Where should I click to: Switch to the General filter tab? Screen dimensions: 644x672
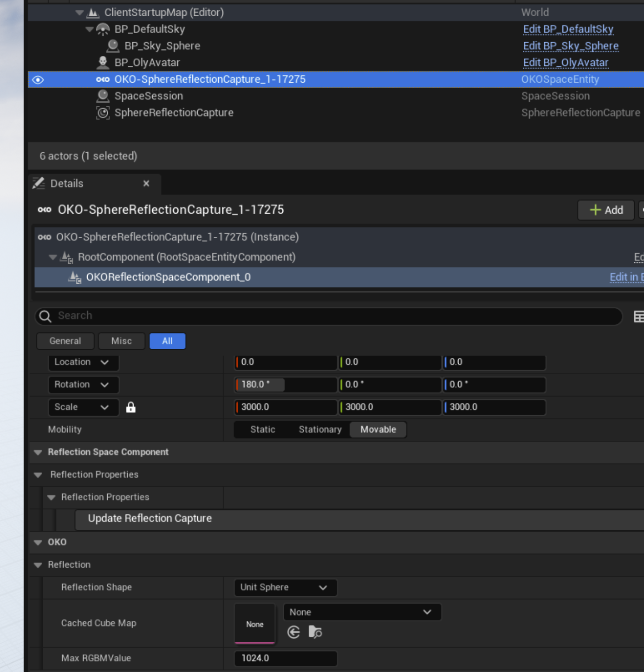coord(65,341)
